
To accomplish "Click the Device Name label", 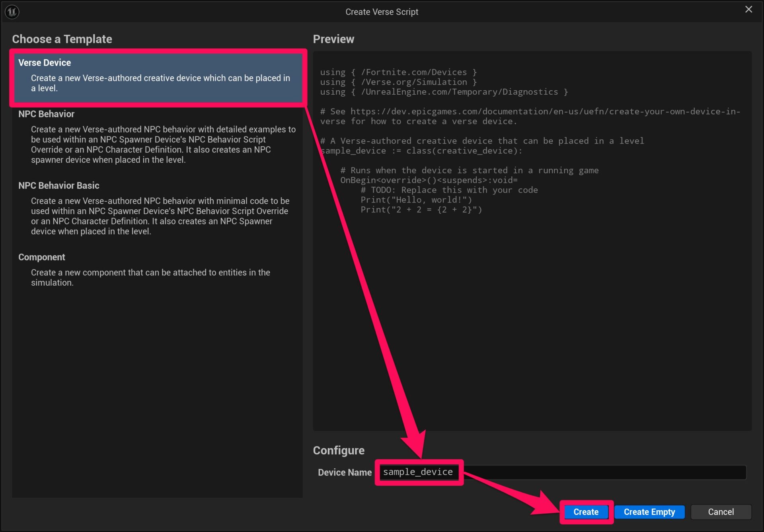I will click(x=345, y=472).
